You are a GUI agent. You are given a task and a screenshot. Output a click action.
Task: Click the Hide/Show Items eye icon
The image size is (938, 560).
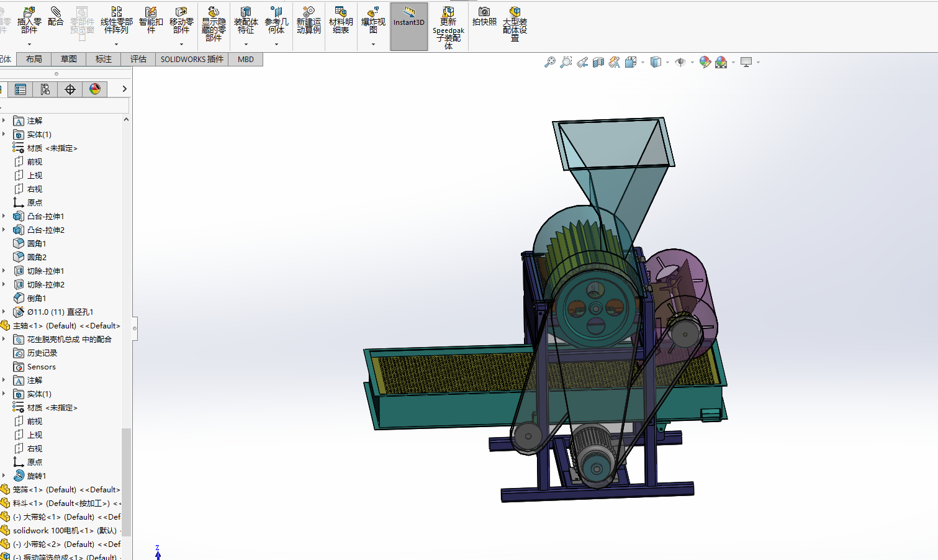pyautogui.click(x=680, y=62)
